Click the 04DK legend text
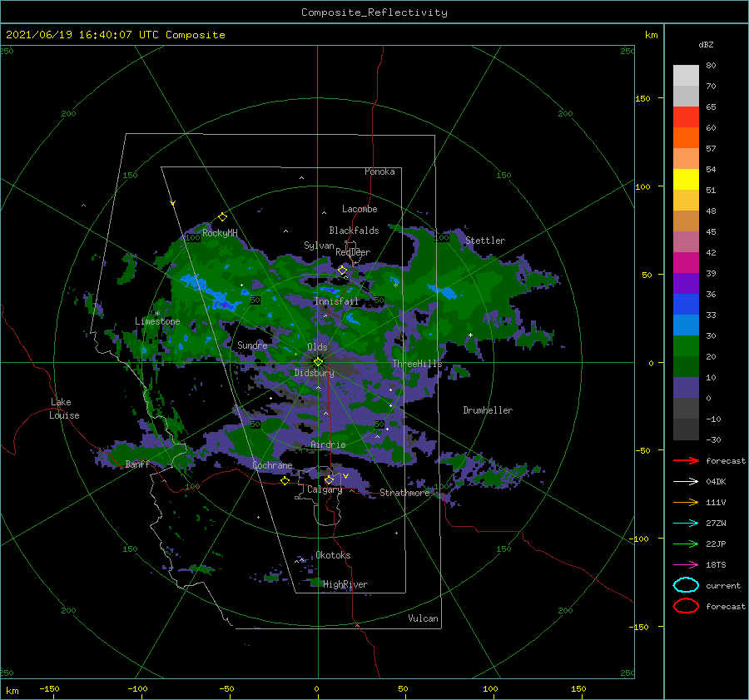 (716, 482)
